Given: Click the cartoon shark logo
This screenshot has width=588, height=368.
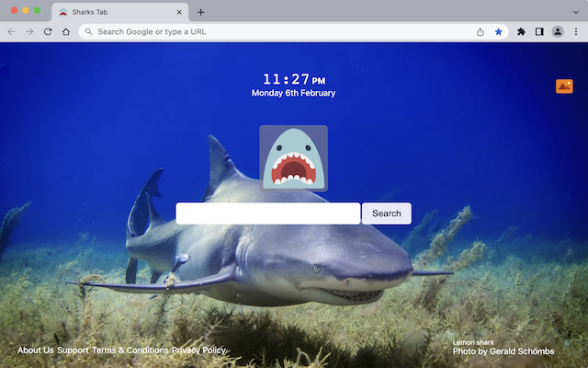Looking at the screenshot, I should (294, 158).
